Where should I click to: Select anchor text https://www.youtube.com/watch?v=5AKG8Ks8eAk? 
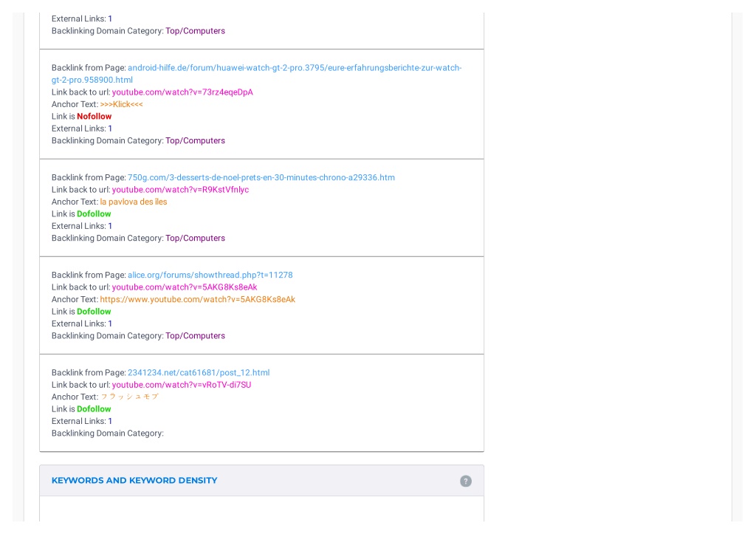[198, 299]
